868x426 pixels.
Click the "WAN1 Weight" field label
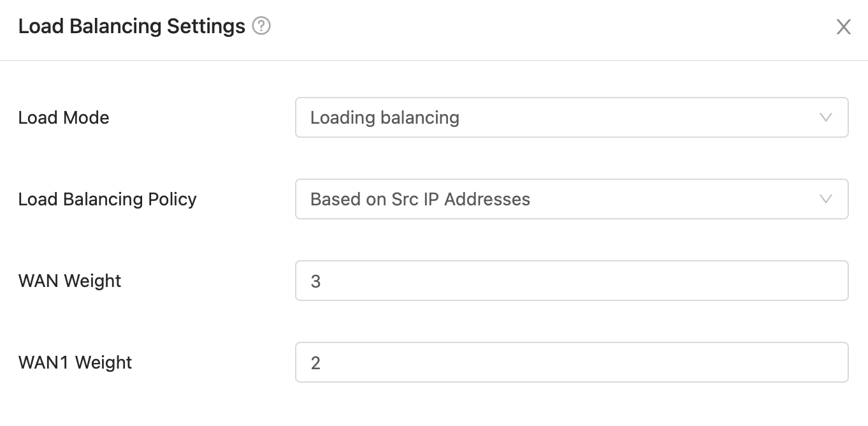pos(75,363)
